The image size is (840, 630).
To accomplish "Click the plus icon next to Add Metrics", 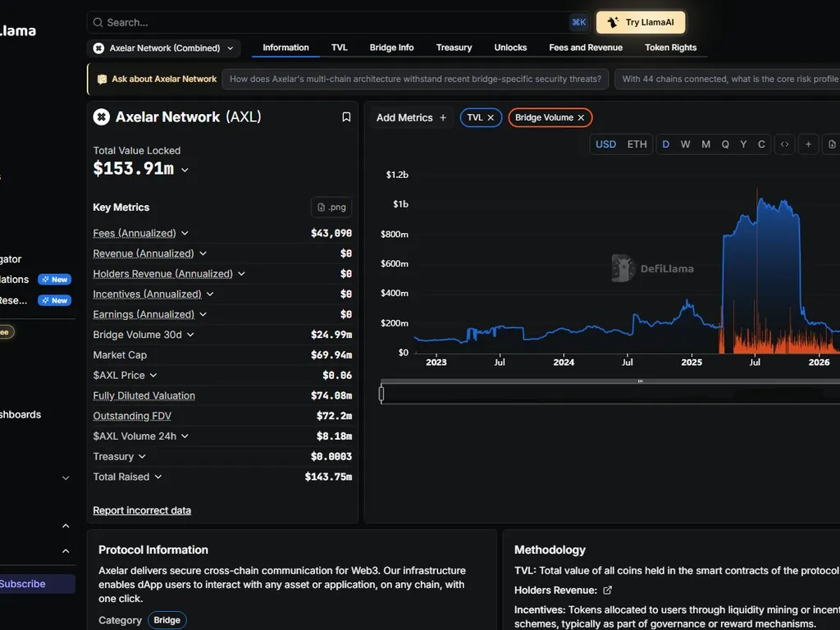I will [442, 118].
